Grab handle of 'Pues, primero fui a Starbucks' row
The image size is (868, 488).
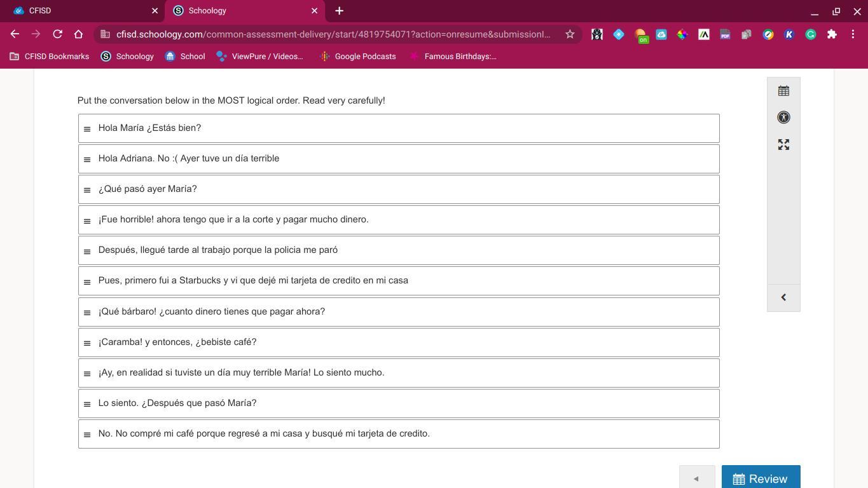(x=87, y=281)
